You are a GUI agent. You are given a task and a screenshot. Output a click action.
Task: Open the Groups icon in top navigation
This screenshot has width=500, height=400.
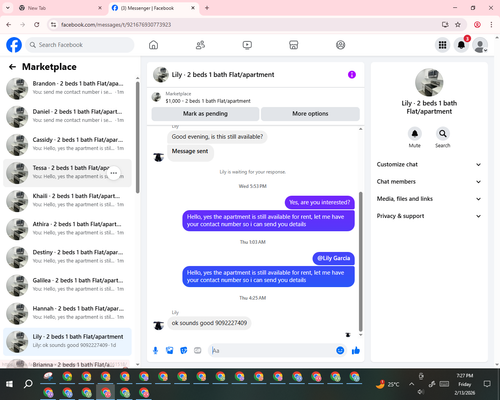340,45
